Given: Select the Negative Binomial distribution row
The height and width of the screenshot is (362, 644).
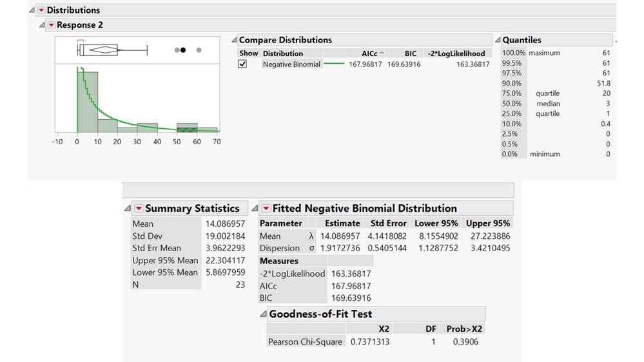Looking at the screenshot, I should point(291,64).
